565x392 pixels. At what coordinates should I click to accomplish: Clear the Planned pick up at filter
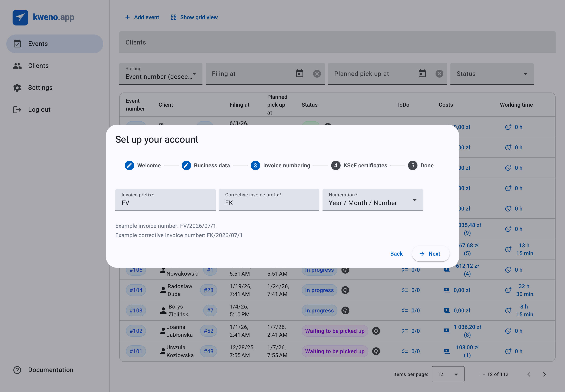pos(439,74)
